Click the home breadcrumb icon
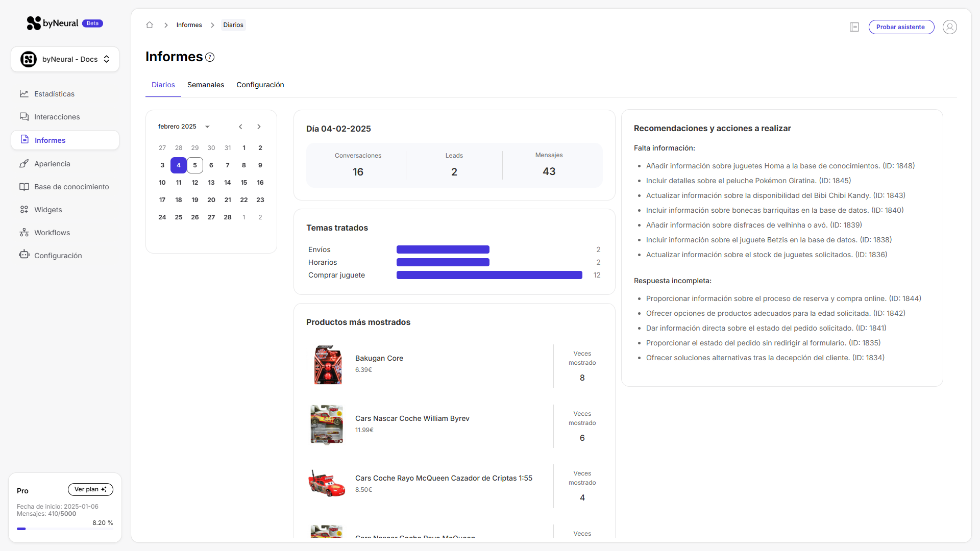Screen dimensions: 980x551 coord(150,25)
